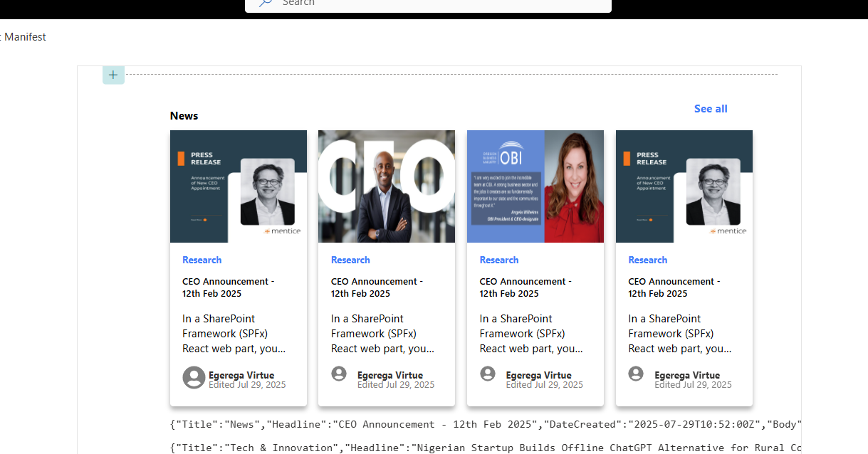Viewport: 868px width, 454px height.
Task: Open the OBI president quote thumbnail
Action: 535,186
